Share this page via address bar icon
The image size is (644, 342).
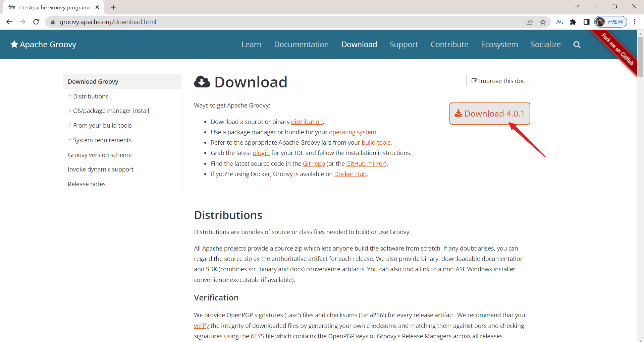(530, 22)
